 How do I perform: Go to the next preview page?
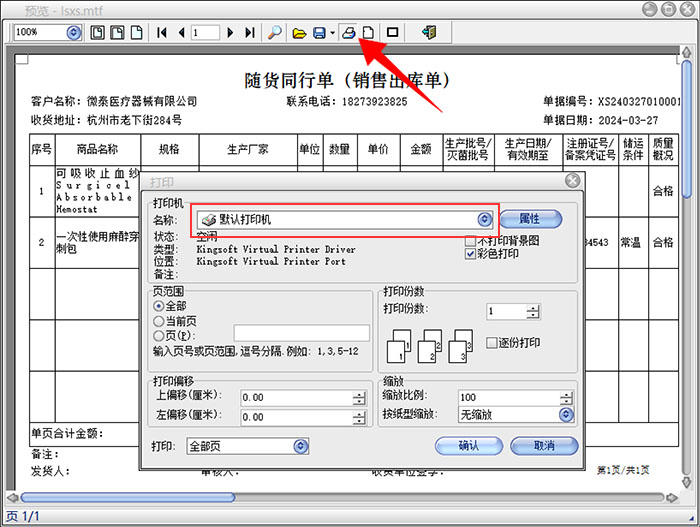[231, 33]
